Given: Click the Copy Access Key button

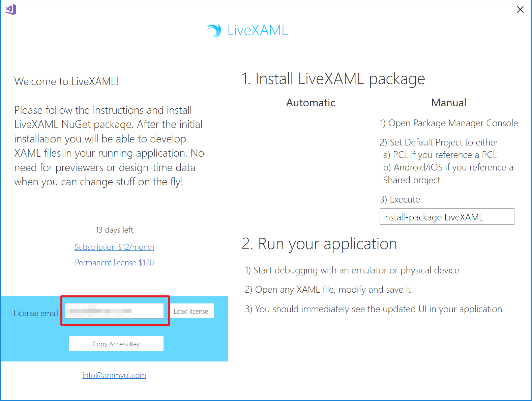Looking at the screenshot, I should 116,344.
